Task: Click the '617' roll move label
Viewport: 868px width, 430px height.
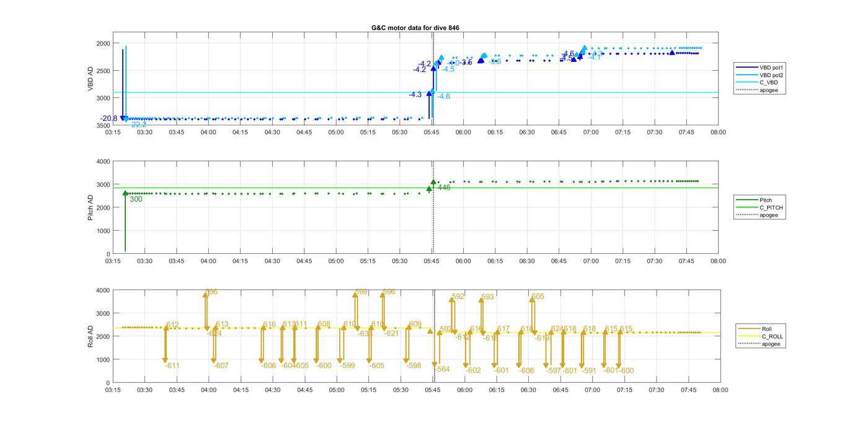Action: tap(503, 329)
